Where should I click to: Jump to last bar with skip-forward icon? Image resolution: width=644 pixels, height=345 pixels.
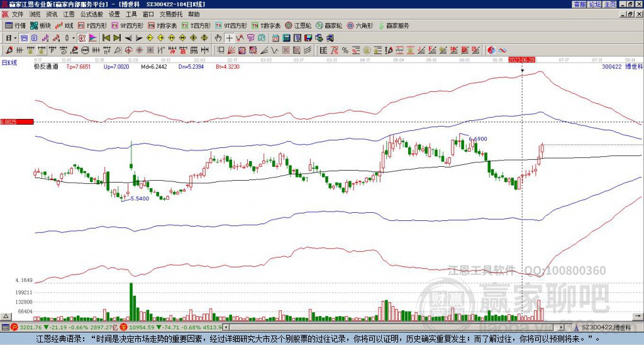tap(117, 38)
